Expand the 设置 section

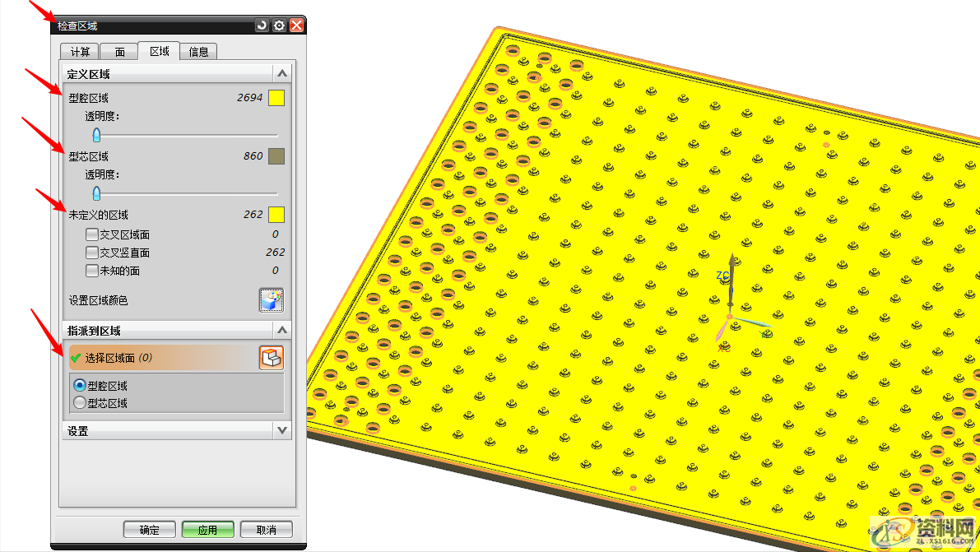[282, 430]
